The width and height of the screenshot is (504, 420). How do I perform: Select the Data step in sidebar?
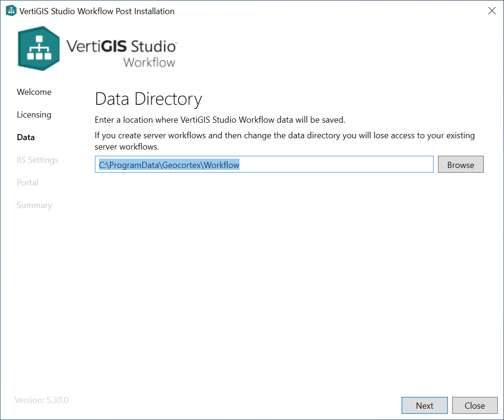(x=25, y=137)
